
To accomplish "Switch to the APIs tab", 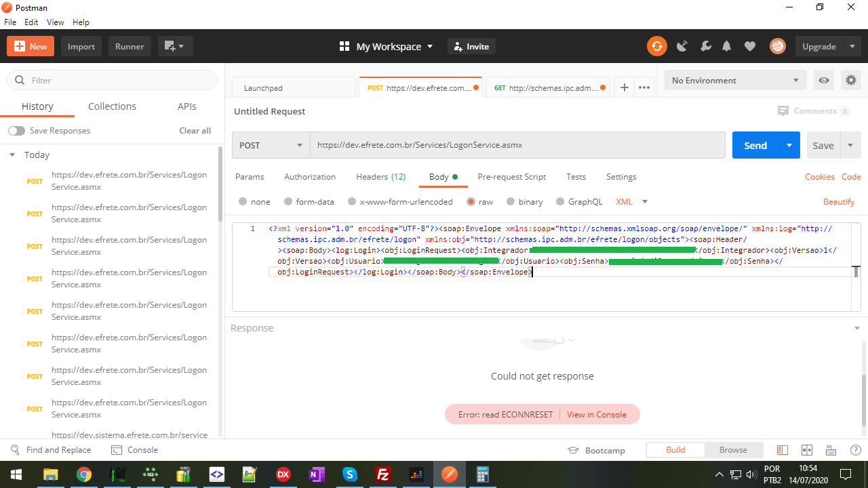I will pos(187,106).
